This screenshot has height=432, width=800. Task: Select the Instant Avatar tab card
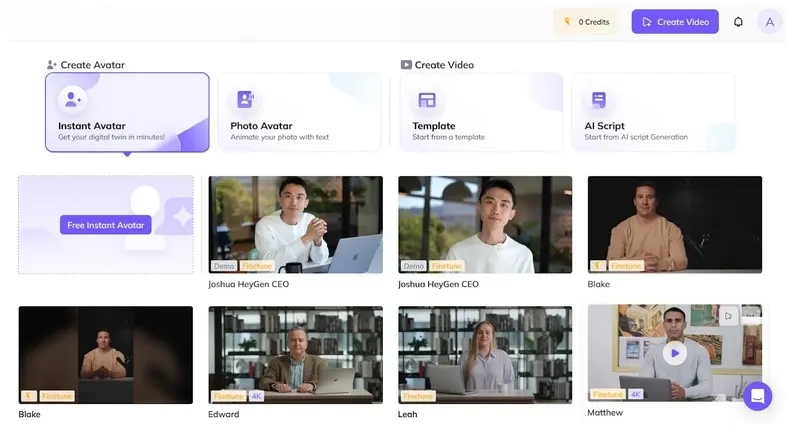(127, 112)
